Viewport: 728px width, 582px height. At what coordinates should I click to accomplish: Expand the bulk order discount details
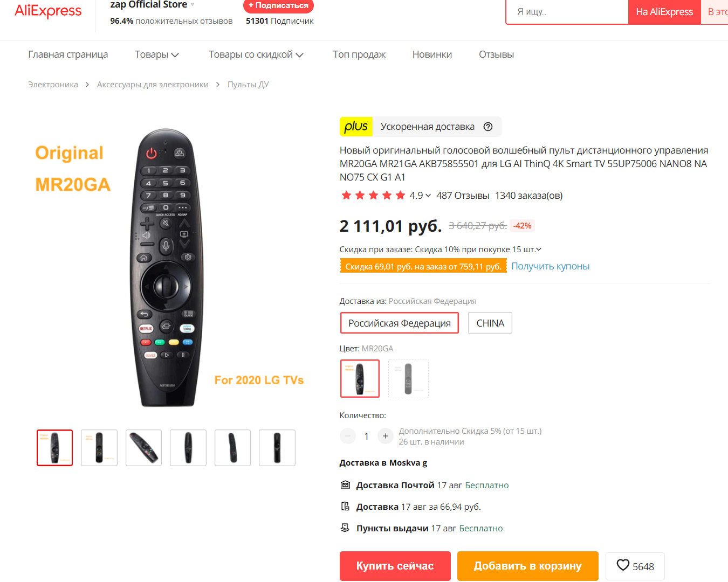pyautogui.click(x=538, y=250)
